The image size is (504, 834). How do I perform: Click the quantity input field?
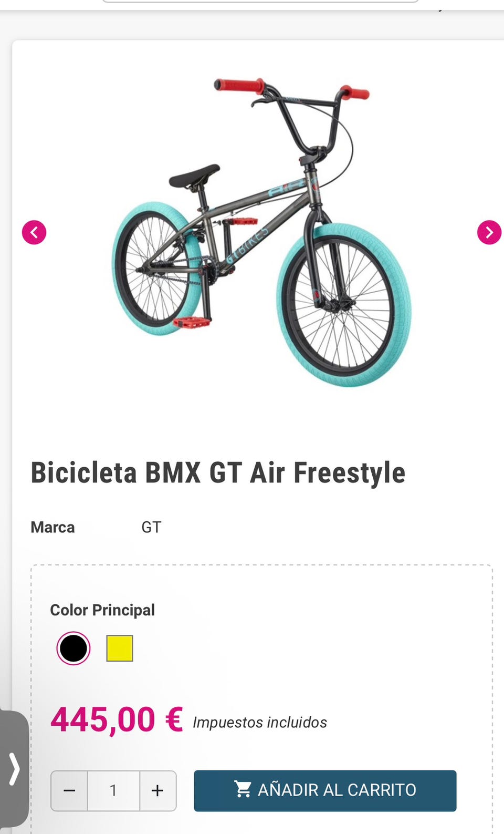click(x=113, y=790)
